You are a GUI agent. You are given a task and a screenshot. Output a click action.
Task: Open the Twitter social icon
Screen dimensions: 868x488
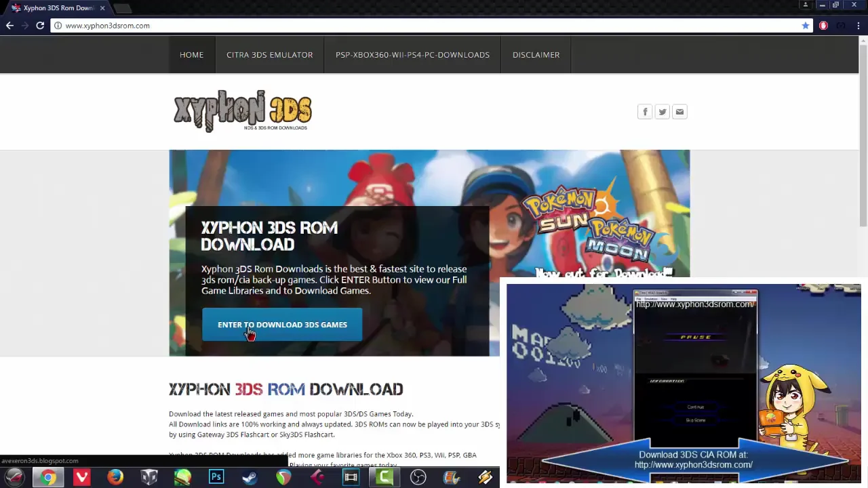click(663, 112)
